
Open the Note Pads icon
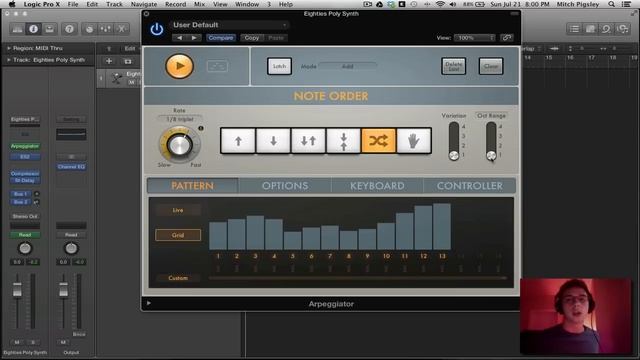click(x=590, y=29)
